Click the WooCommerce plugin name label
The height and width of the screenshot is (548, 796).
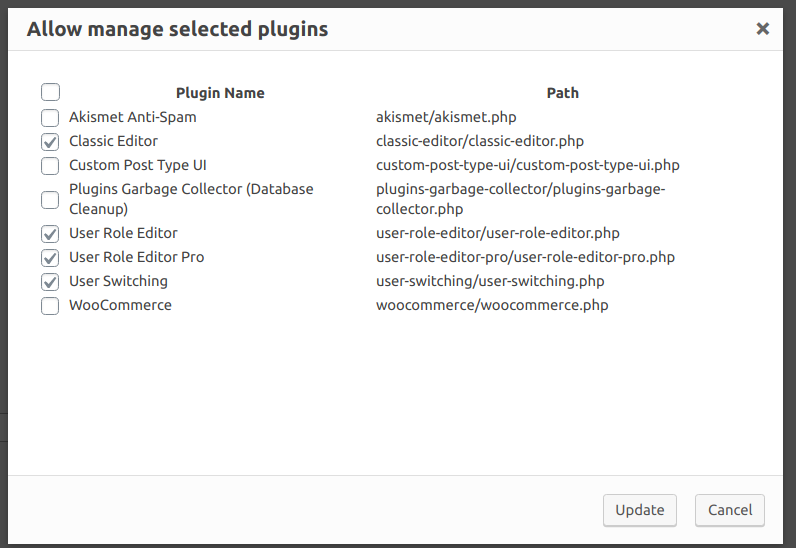pyautogui.click(x=120, y=305)
